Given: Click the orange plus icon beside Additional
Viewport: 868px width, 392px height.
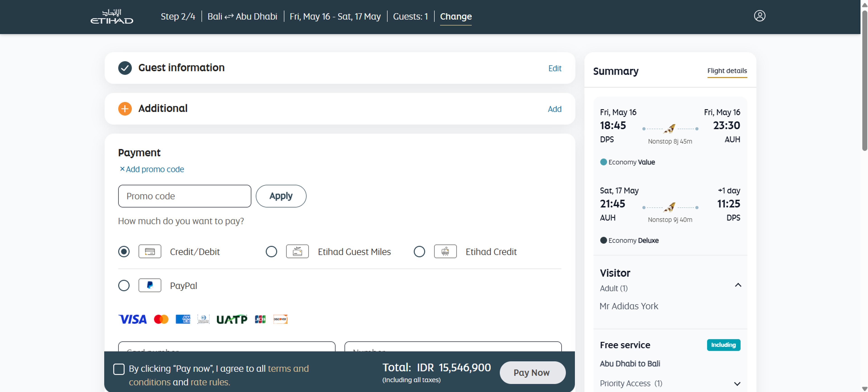Looking at the screenshot, I should (x=125, y=109).
